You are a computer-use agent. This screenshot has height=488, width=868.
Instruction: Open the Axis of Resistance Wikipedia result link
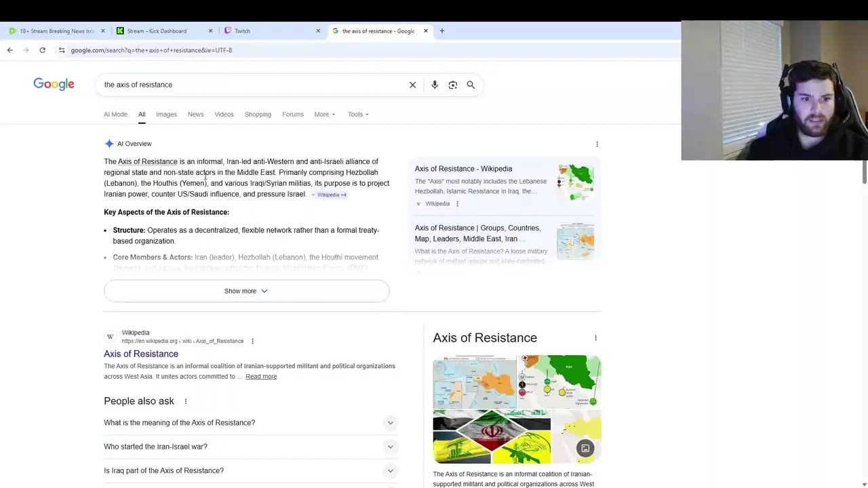pyautogui.click(x=141, y=354)
